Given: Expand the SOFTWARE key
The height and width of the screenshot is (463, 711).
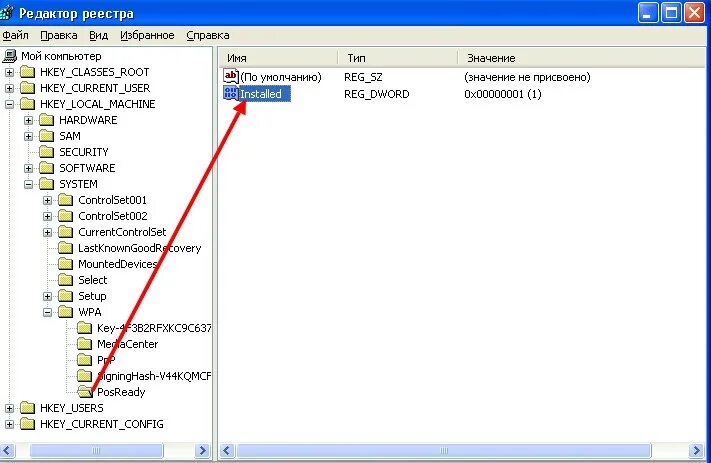Looking at the screenshot, I should point(29,168).
